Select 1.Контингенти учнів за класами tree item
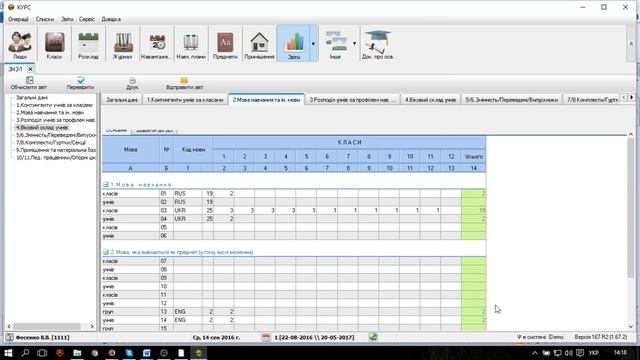 54,105
